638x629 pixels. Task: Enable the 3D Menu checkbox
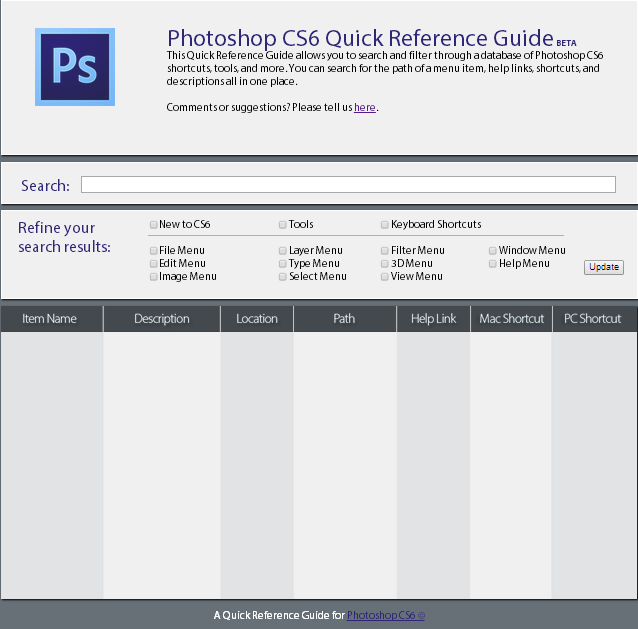(385, 264)
